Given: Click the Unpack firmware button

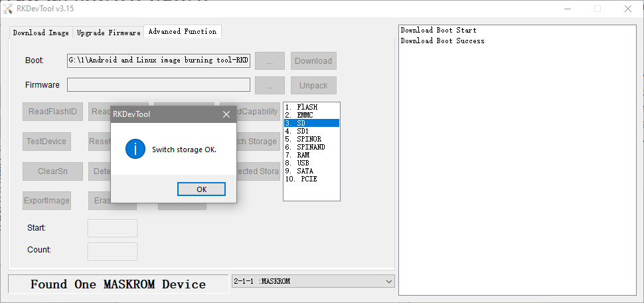Looking at the screenshot, I should click(313, 86).
